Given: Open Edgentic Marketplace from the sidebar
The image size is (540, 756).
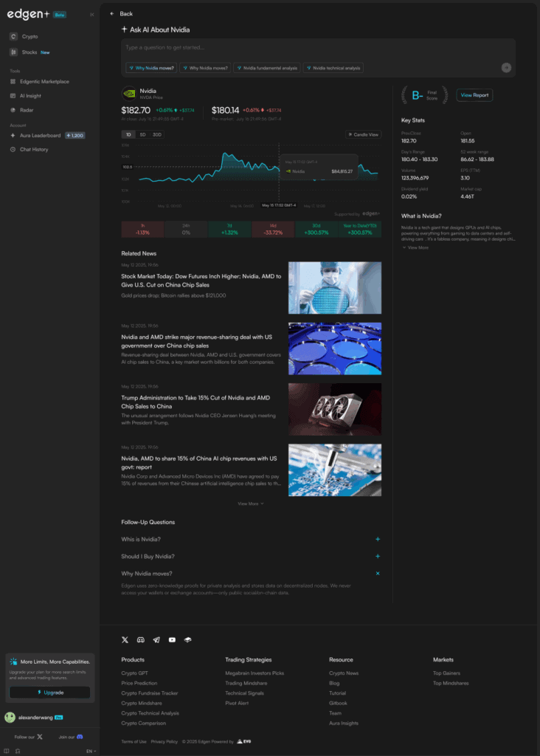Looking at the screenshot, I should pyautogui.click(x=44, y=81).
